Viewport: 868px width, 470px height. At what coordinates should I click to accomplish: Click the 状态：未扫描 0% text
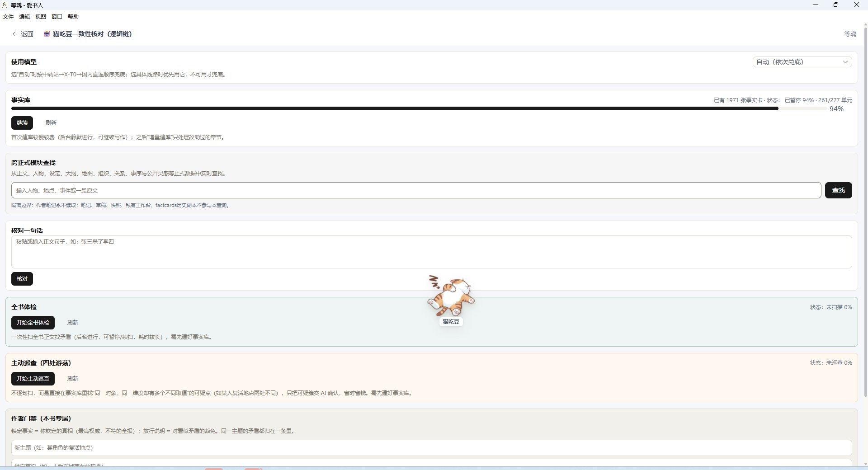[x=831, y=307]
